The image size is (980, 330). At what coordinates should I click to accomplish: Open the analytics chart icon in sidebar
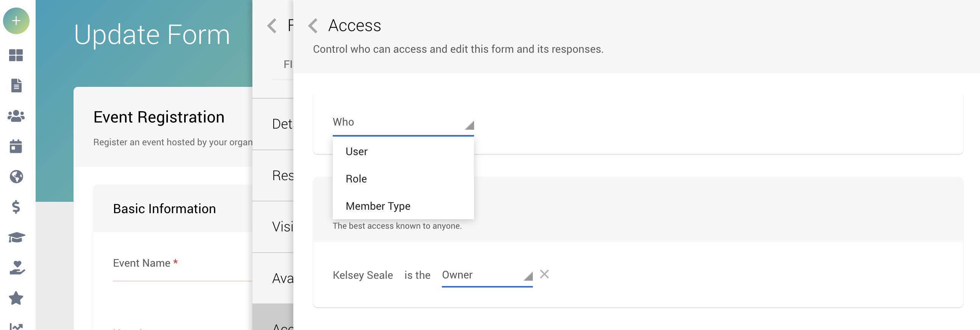(16, 326)
